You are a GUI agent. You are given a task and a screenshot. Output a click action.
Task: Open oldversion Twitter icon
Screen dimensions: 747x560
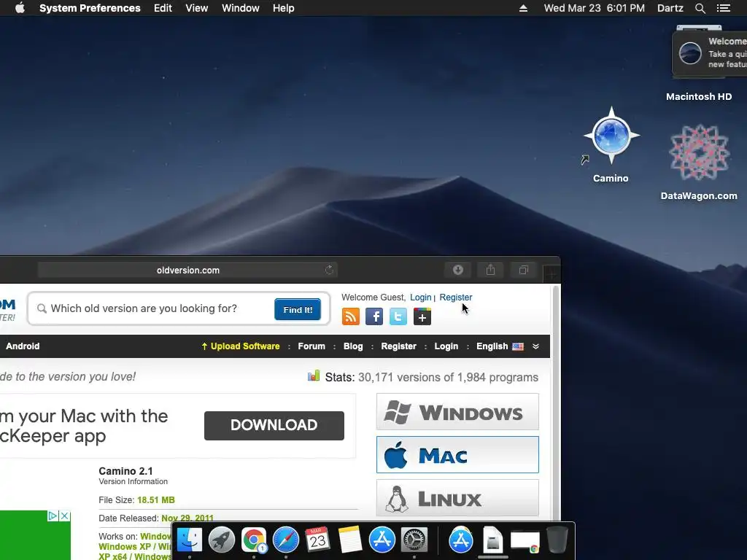(398, 316)
